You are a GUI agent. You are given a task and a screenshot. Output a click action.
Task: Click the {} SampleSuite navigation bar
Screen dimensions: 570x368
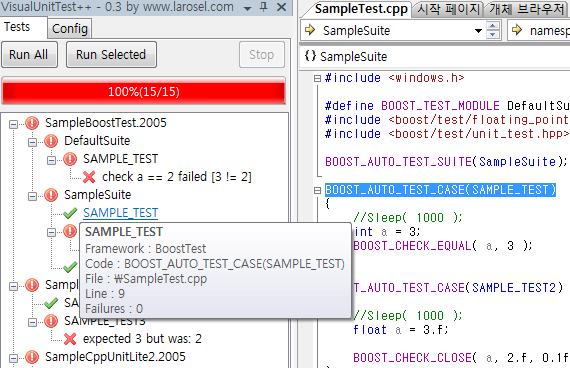[435, 57]
